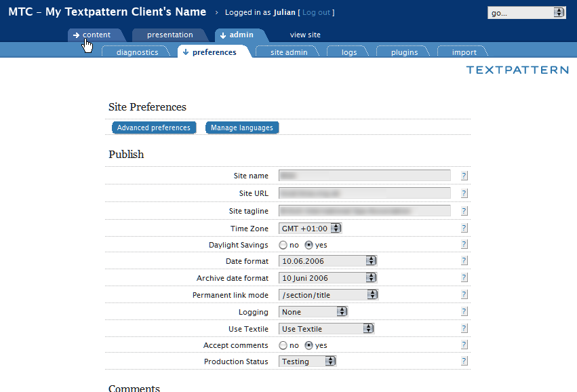This screenshot has height=392, width=577.
Task: Open the site admin subtab
Action: [289, 52]
